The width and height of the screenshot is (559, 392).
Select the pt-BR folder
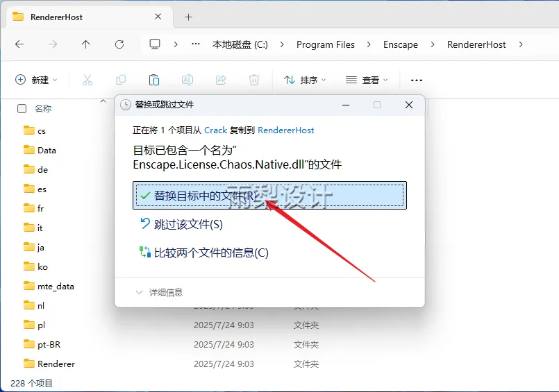42,344
